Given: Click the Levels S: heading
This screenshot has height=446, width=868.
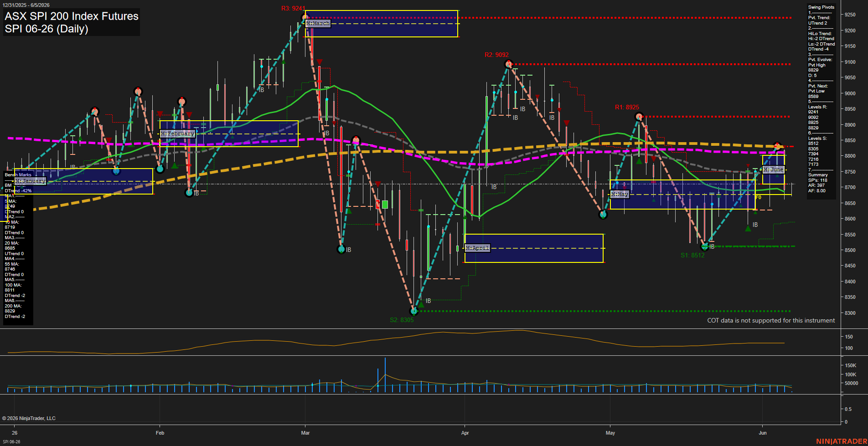Looking at the screenshot, I should [x=817, y=138].
